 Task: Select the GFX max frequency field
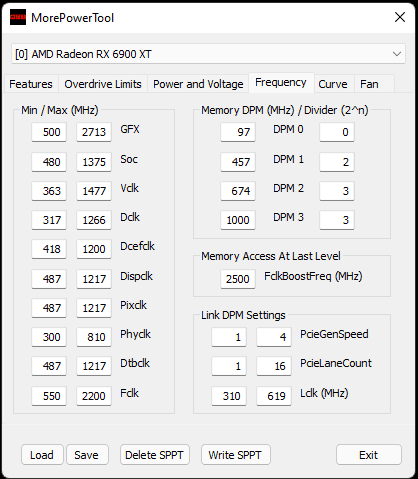94,132
